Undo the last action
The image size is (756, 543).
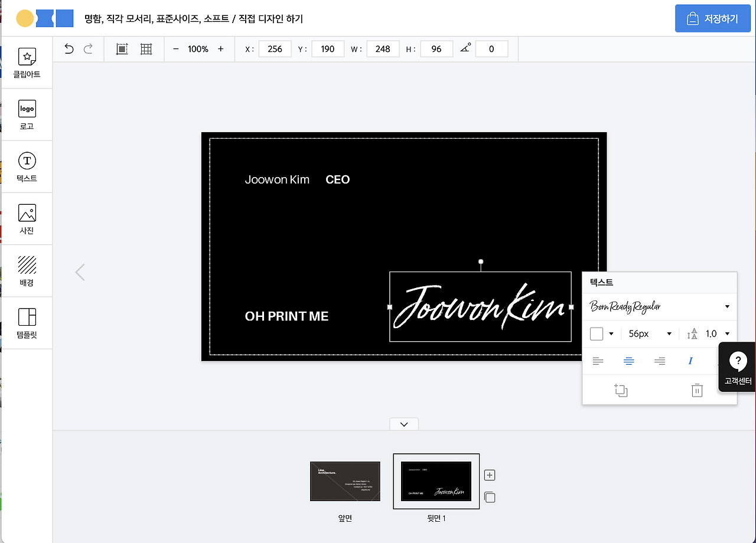[69, 49]
